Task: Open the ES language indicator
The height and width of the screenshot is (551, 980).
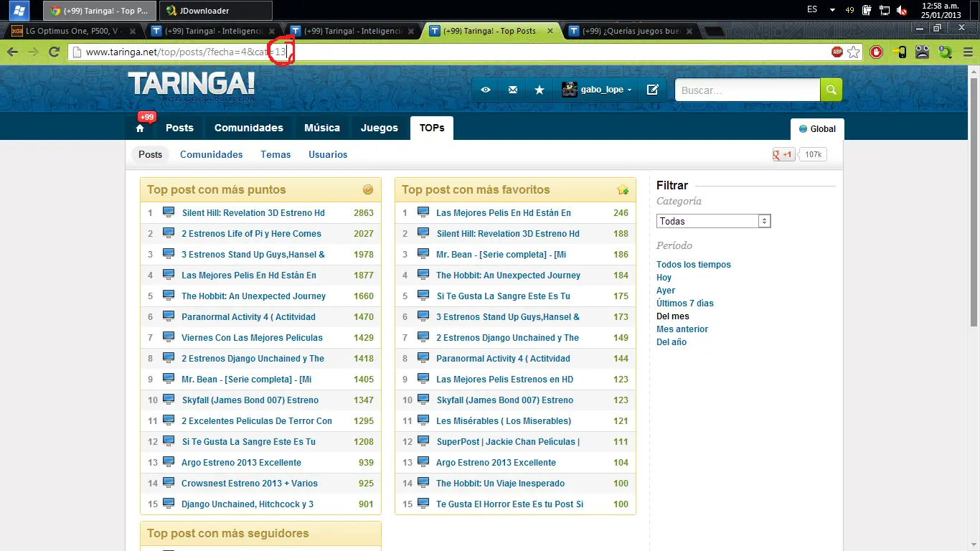Action: click(x=812, y=10)
